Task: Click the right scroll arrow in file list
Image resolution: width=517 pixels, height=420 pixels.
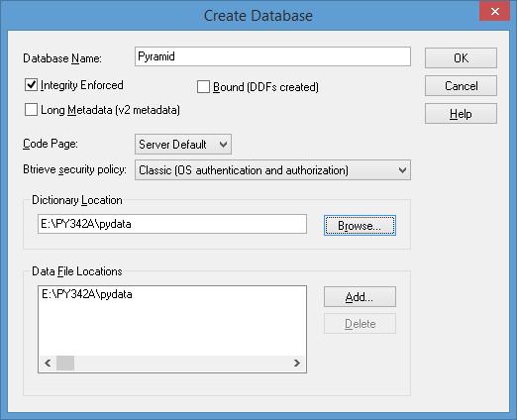Action: (297, 364)
